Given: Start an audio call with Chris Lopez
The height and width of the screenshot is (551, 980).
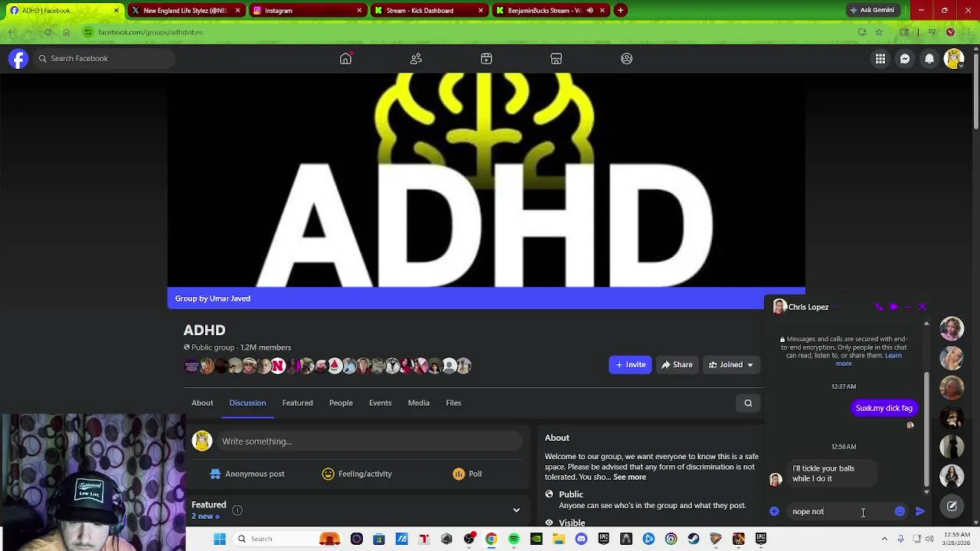Looking at the screenshot, I should pyautogui.click(x=879, y=307).
